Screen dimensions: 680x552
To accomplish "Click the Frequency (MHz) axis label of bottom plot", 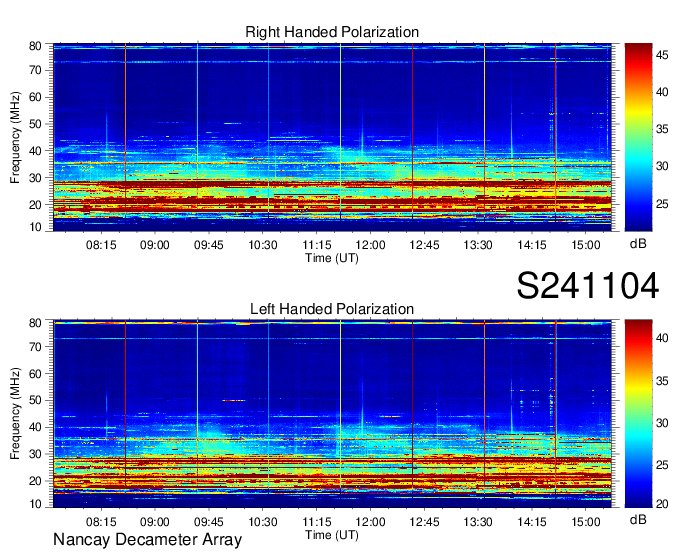I will coord(15,414).
